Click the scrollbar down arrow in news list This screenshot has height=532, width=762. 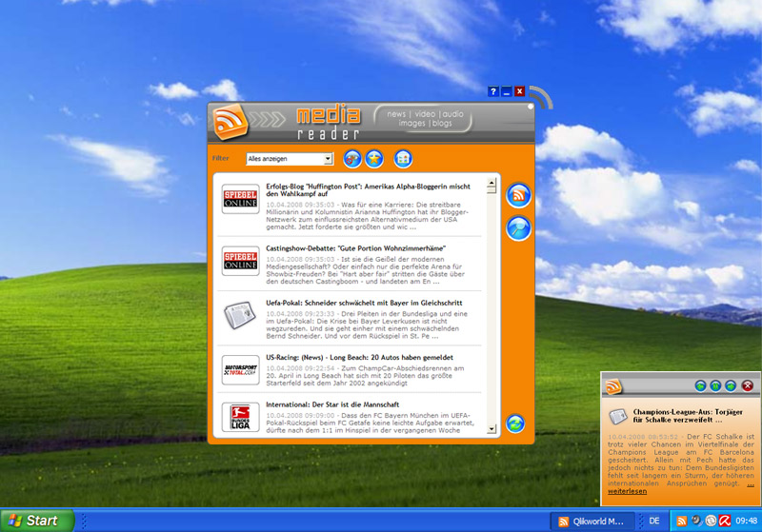[491, 429]
